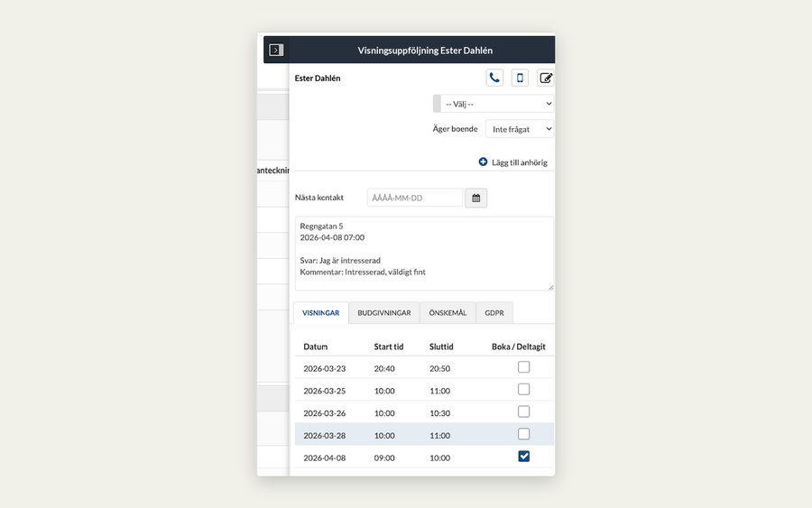
Task: Open calendar picker for Nästa kontakt
Action: click(x=475, y=198)
